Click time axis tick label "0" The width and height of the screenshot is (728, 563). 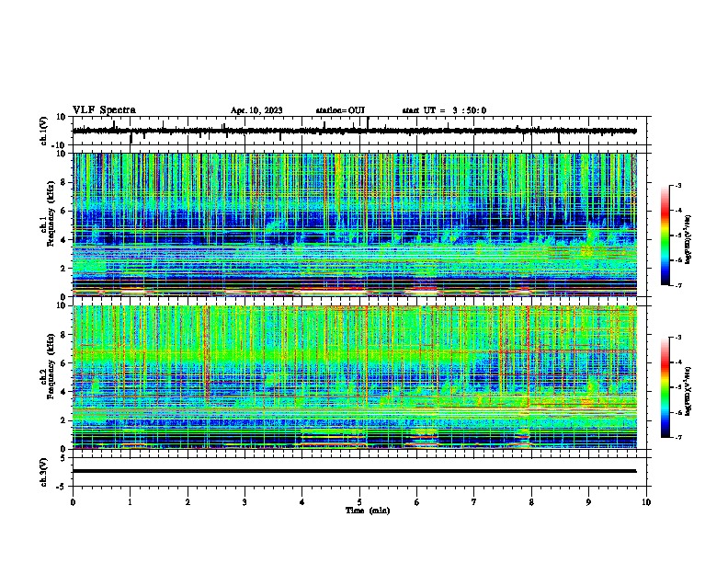[x=73, y=502]
